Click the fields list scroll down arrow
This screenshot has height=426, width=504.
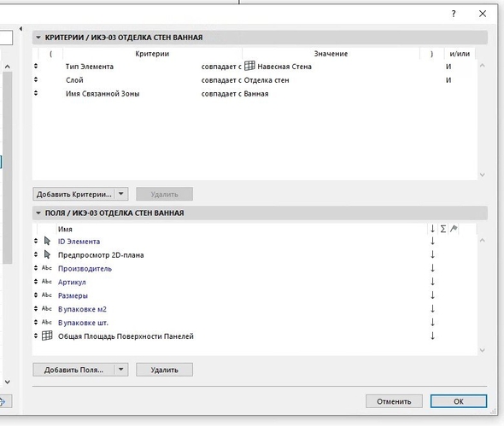pos(482,350)
